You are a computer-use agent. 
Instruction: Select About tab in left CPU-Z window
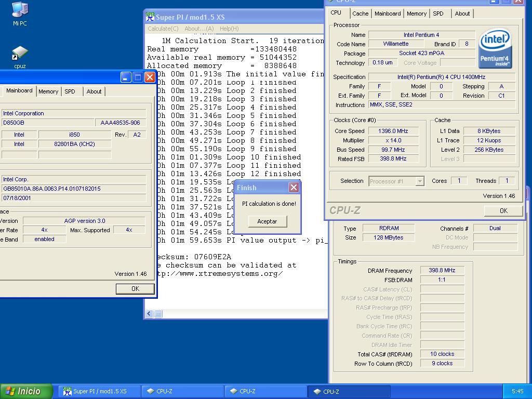tap(94, 91)
